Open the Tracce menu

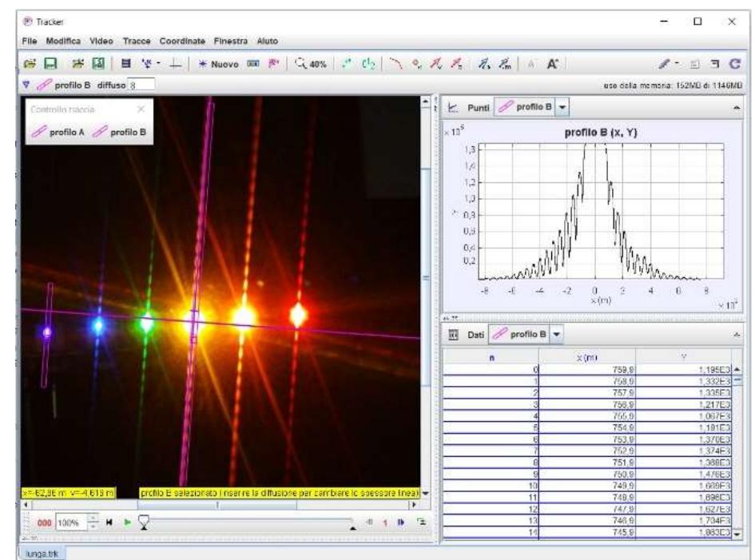137,41
